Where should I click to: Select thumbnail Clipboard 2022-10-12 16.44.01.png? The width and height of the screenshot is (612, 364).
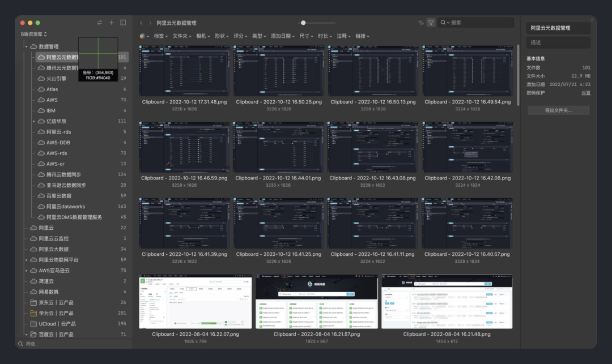click(x=278, y=147)
